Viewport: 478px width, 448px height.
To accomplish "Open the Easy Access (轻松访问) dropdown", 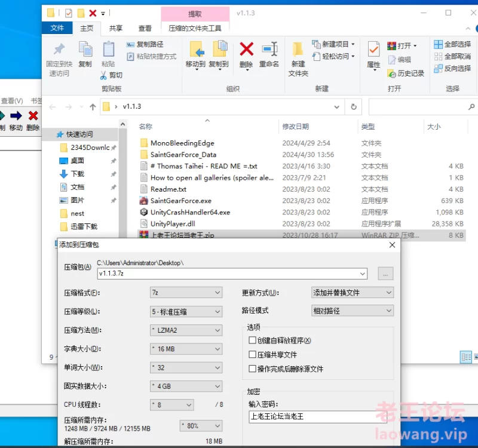I will pos(333,56).
